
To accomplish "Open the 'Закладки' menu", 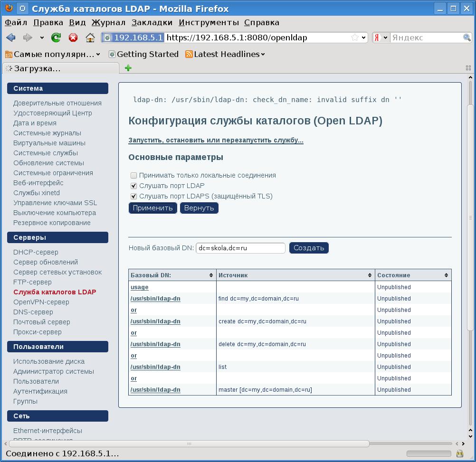I will (x=152, y=22).
